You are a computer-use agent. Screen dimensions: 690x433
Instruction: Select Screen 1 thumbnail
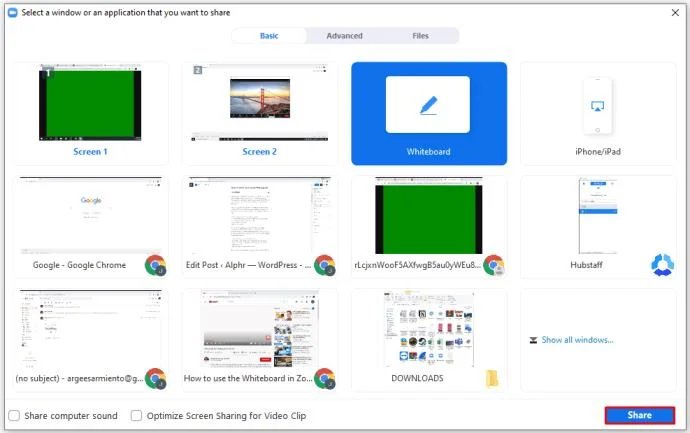[90, 114]
